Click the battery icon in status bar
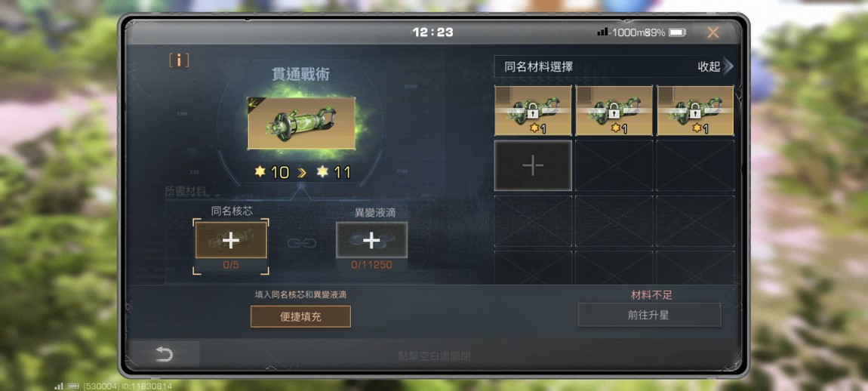The image size is (868, 391). [x=677, y=32]
